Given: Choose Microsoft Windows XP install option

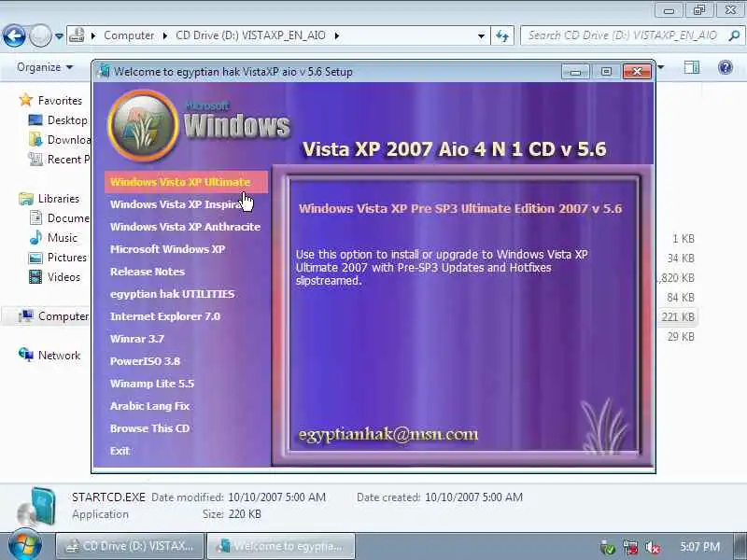Looking at the screenshot, I should pos(167,249).
